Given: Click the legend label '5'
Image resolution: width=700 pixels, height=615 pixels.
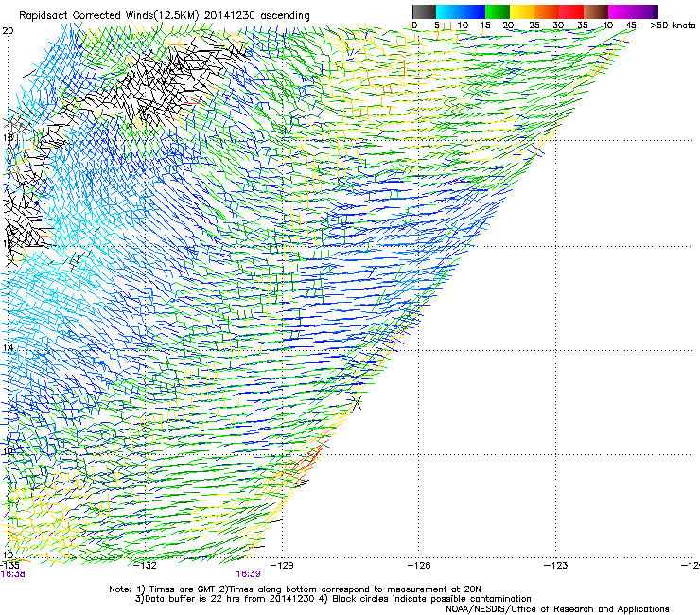Looking at the screenshot, I should (437, 26).
